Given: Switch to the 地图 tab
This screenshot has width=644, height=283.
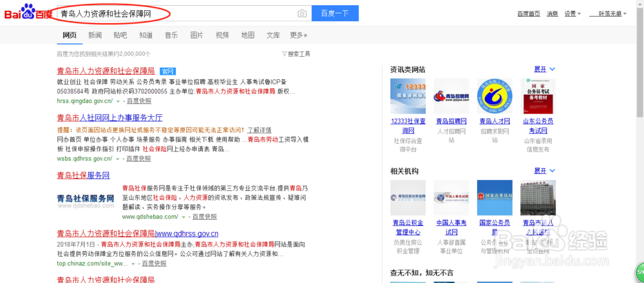Looking at the screenshot, I should (248, 35).
